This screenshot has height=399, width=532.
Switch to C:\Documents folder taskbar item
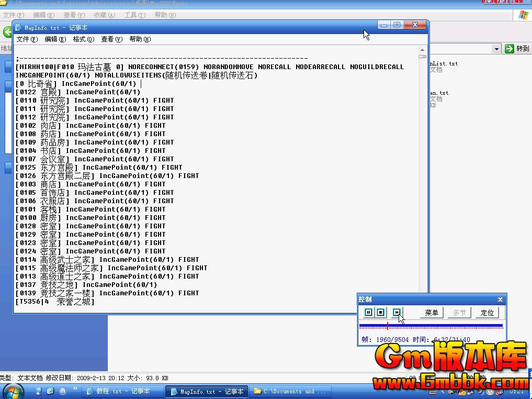(x=290, y=391)
